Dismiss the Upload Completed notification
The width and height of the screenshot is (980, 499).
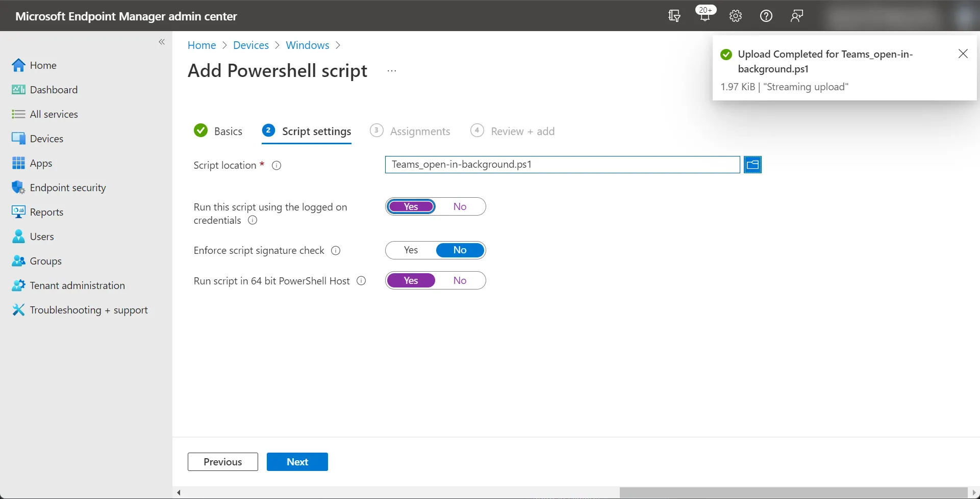click(963, 54)
